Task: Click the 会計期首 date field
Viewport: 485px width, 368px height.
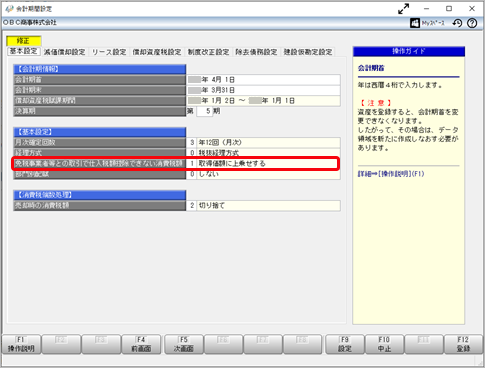Action: coord(263,80)
